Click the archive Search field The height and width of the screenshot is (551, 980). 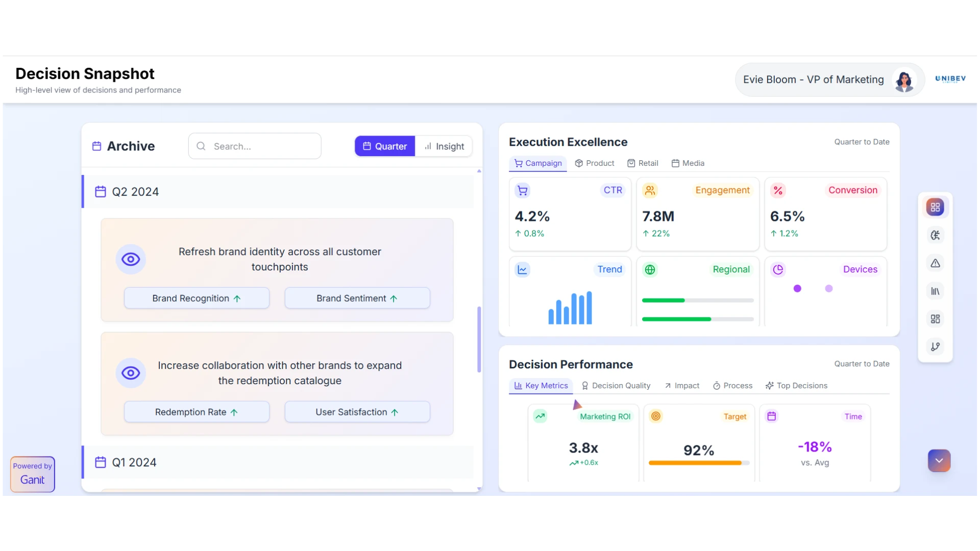pos(255,146)
